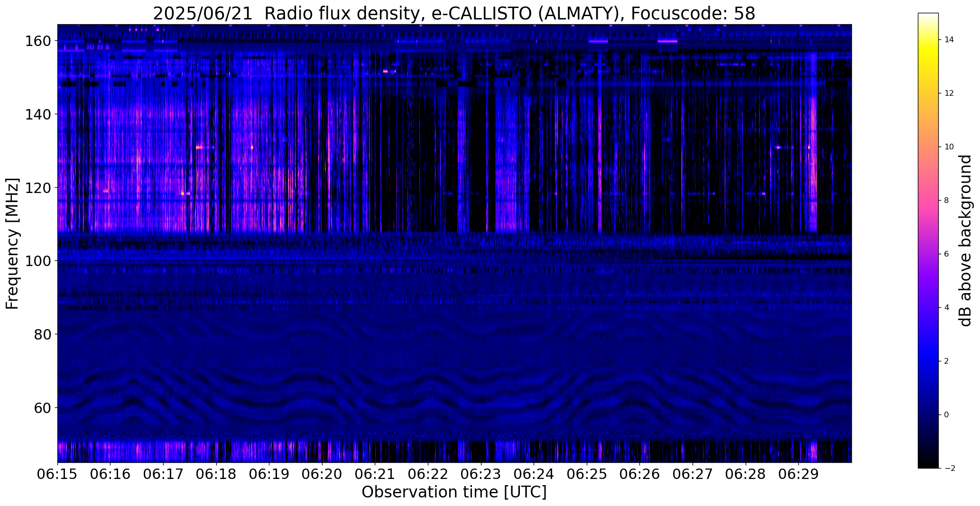
Task: Click the 60 MHz frequency tick label
Action: pos(42,408)
